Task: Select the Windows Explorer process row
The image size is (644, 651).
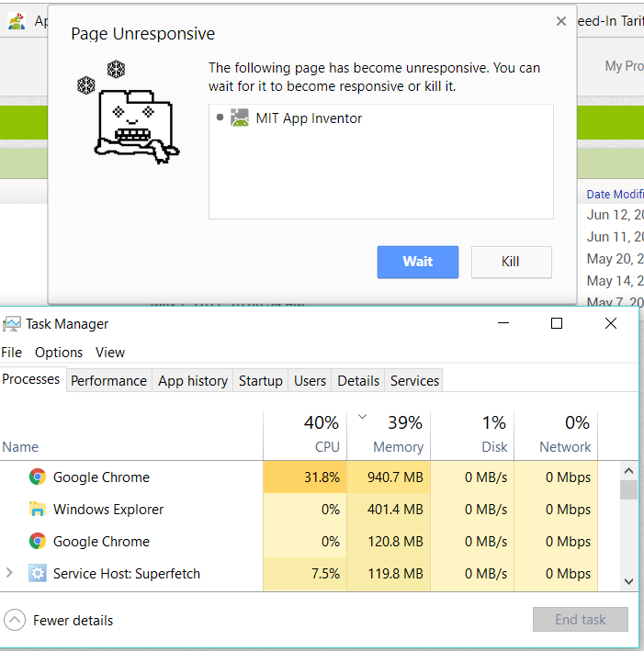Action: pyautogui.click(x=299, y=510)
